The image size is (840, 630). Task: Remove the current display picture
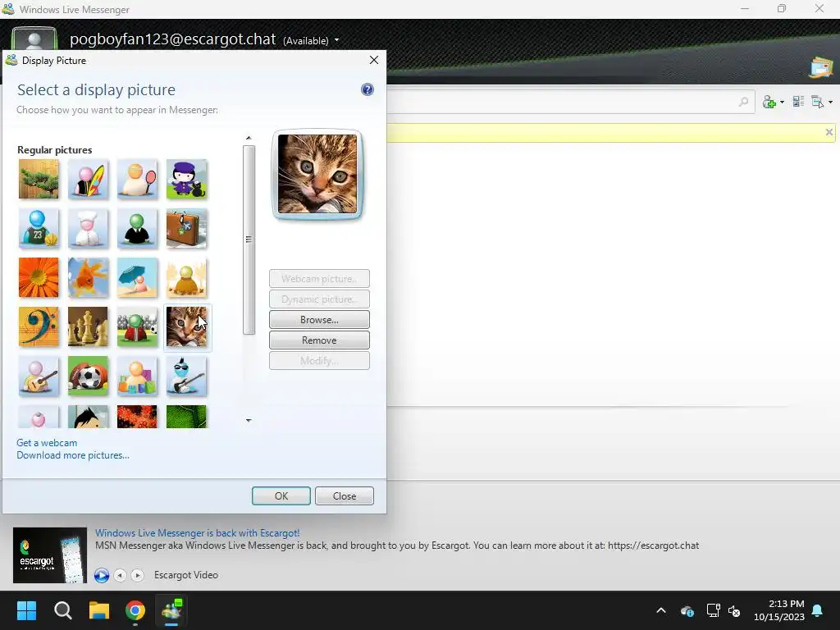point(319,340)
